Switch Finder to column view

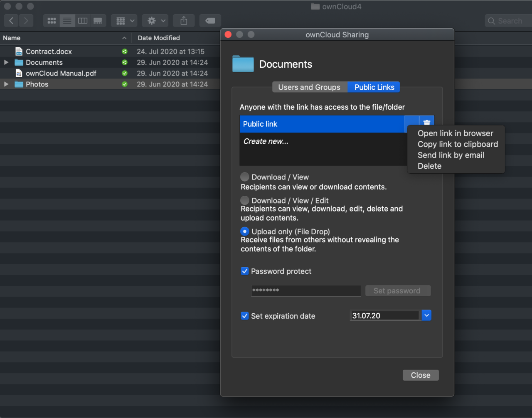coord(82,20)
